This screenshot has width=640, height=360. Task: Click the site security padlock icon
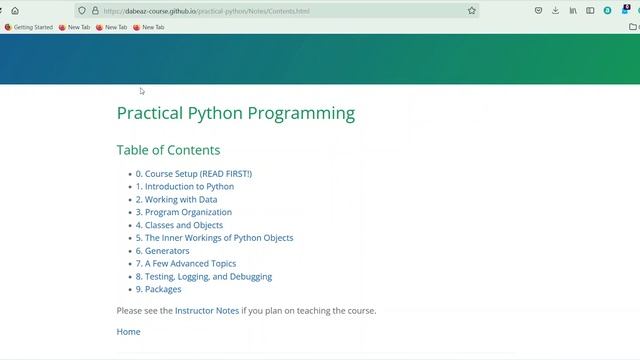coord(95,11)
